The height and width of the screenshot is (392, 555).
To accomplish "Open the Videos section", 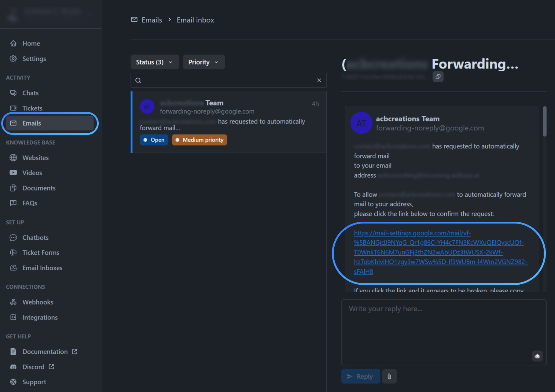I will pos(32,172).
